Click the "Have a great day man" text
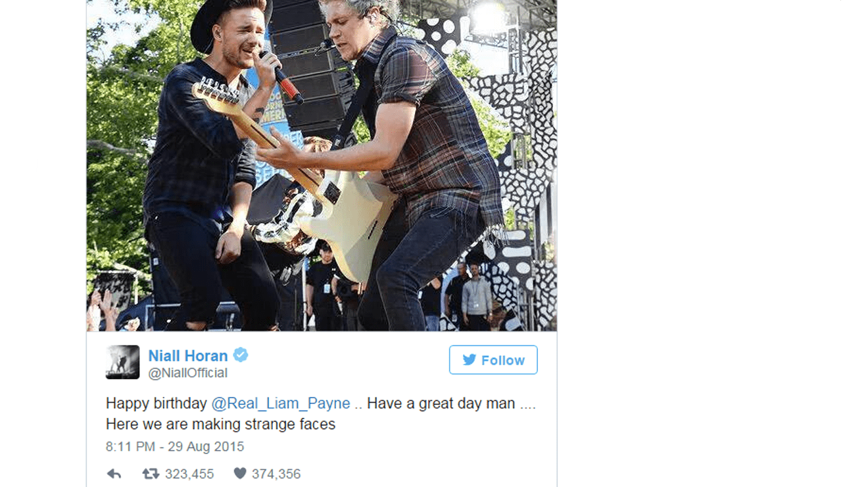 click(441, 403)
